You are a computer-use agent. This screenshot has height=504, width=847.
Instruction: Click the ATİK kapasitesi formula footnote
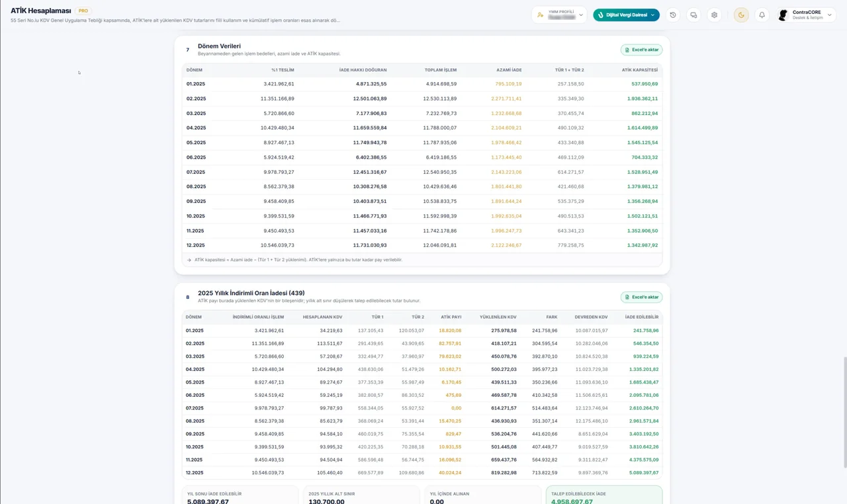click(298, 260)
